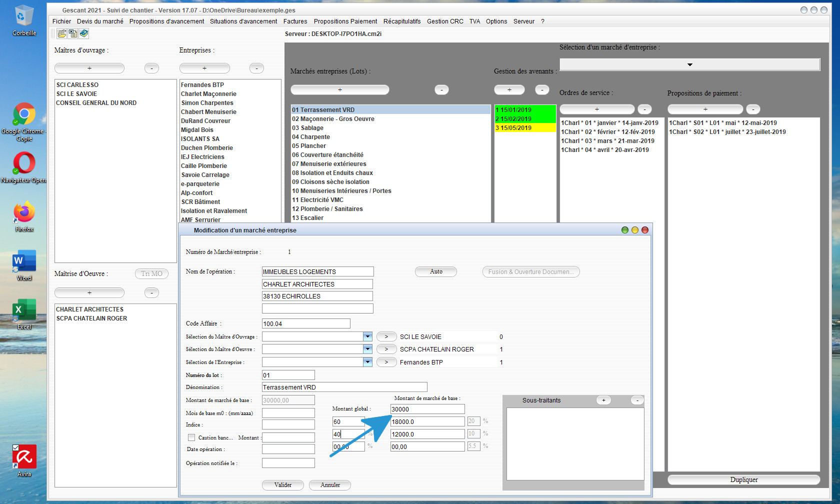Select green avenant 1 15/01/2019
The image size is (840, 504).
(x=525, y=109)
